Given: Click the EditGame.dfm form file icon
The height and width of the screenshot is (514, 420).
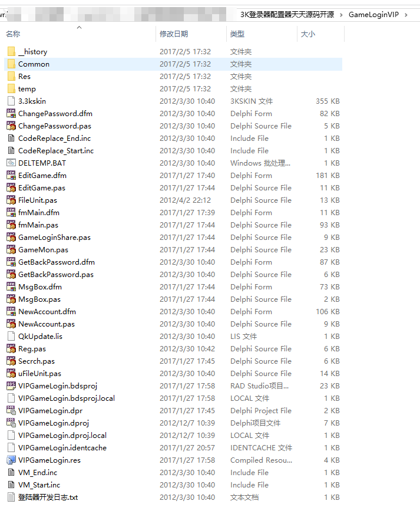Looking at the screenshot, I should tap(11, 175).
